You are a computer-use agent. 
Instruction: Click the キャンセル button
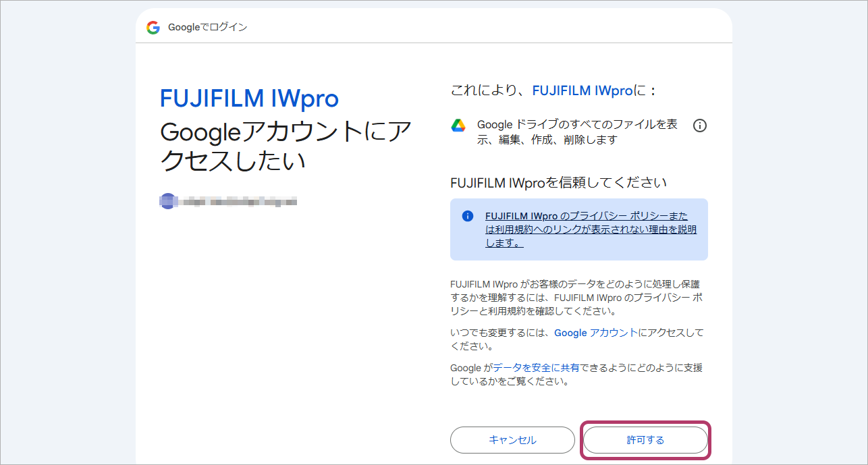tap(512, 440)
